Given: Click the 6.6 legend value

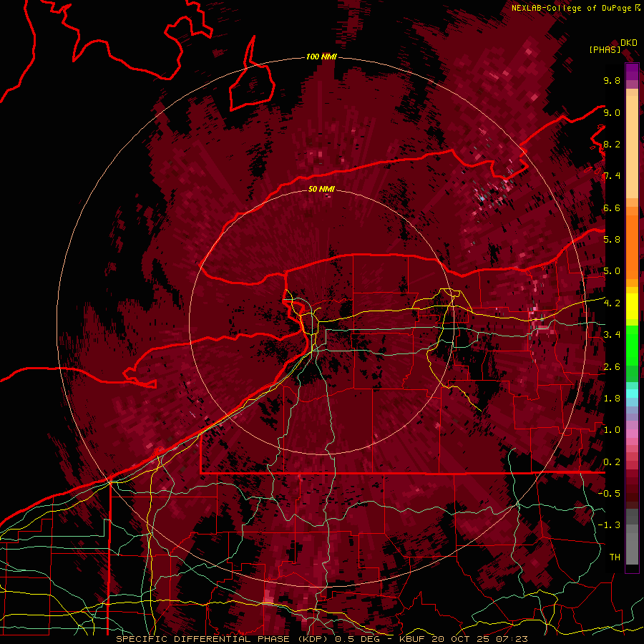Looking at the screenshot, I should coord(612,208).
